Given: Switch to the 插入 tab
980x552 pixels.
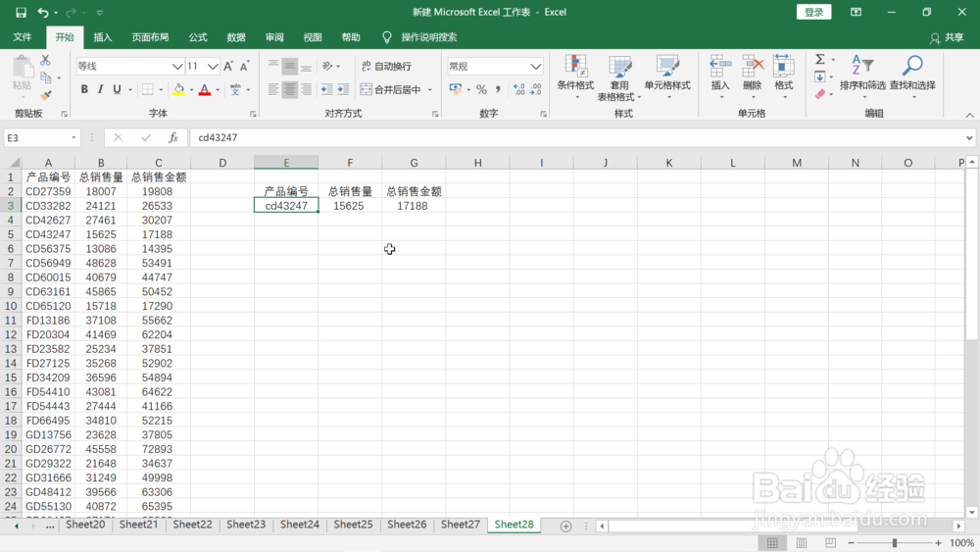Looking at the screenshot, I should coord(103,37).
